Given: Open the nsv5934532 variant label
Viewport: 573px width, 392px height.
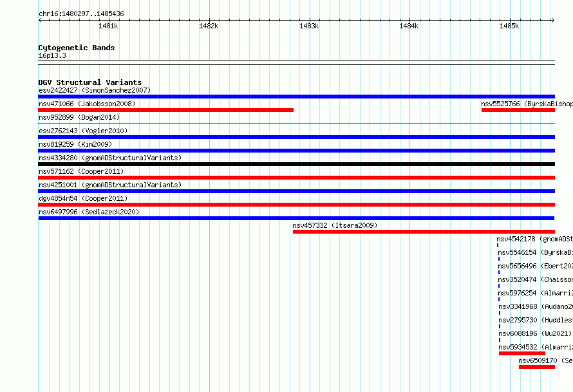Looking at the screenshot, I should [536, 347].
